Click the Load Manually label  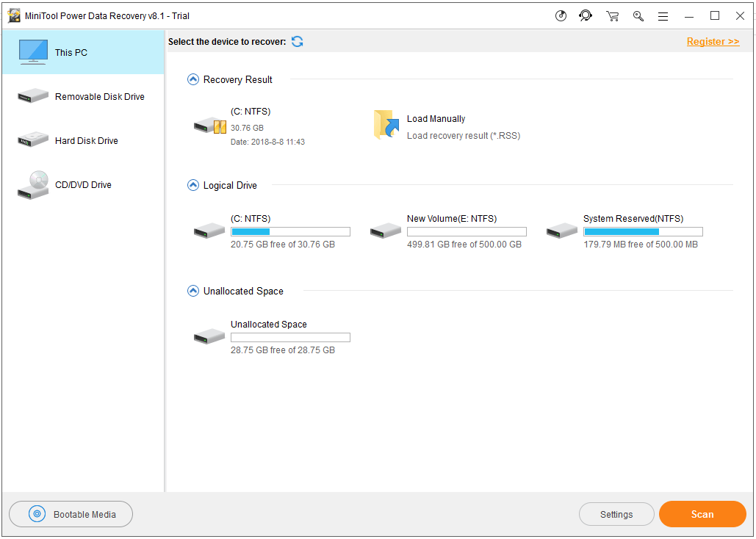[x=436, y=119]
